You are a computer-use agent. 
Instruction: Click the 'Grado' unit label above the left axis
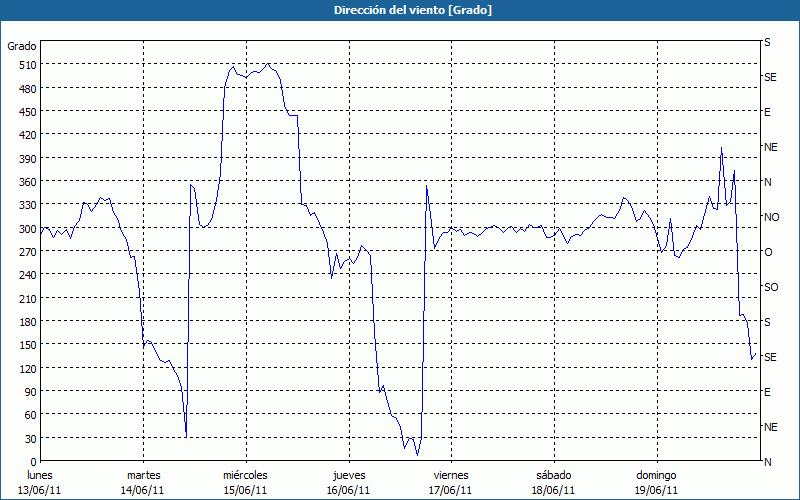(x=22, y=46)
